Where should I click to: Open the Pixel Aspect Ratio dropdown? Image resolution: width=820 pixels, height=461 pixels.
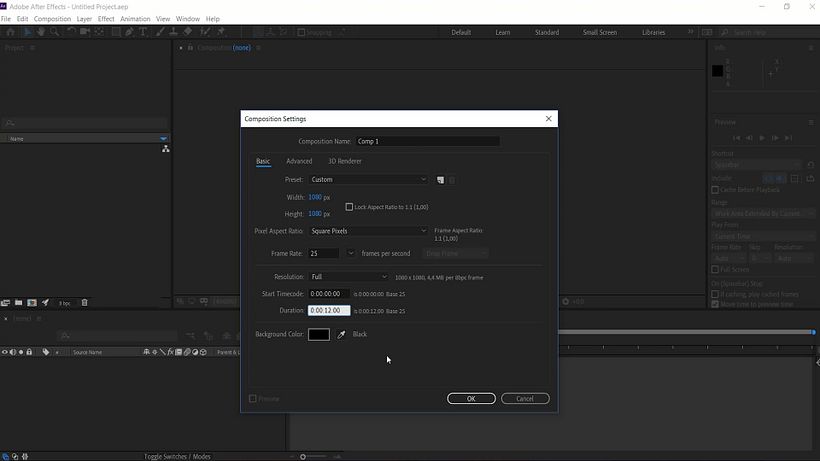coord(368,231)
